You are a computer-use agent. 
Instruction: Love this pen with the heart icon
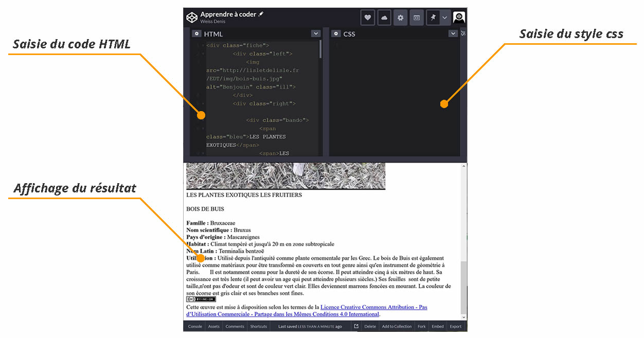tap(367, 17)
